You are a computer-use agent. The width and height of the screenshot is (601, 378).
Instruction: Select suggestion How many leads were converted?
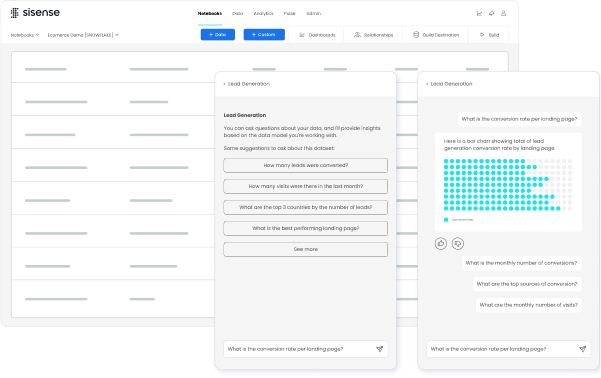305,165
